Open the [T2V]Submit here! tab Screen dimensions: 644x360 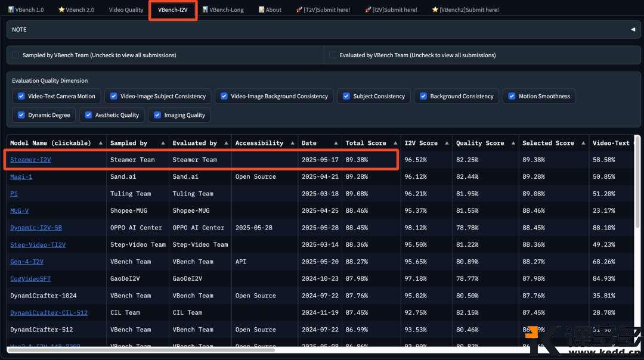point(323,10)
